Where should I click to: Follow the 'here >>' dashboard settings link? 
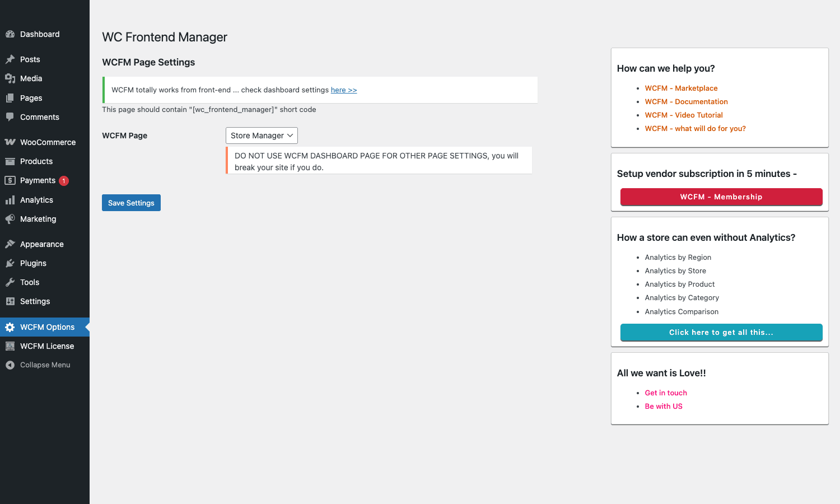click(344, 90)
